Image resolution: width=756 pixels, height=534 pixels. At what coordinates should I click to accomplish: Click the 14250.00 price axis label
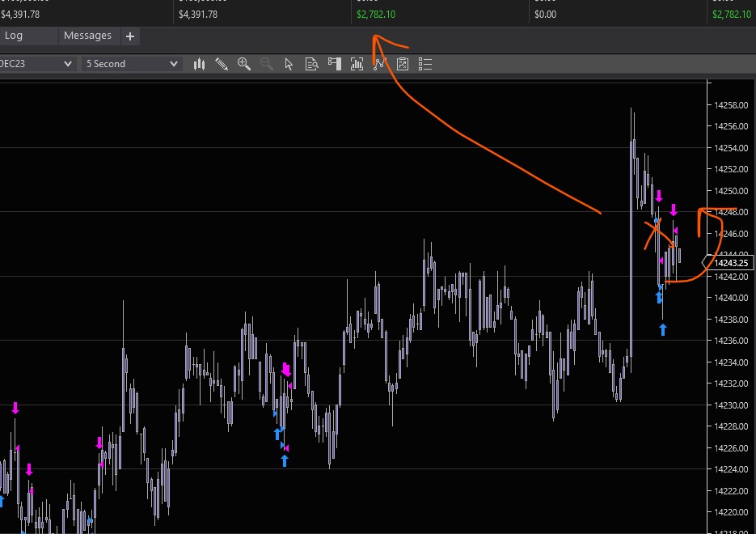[731, 191]
